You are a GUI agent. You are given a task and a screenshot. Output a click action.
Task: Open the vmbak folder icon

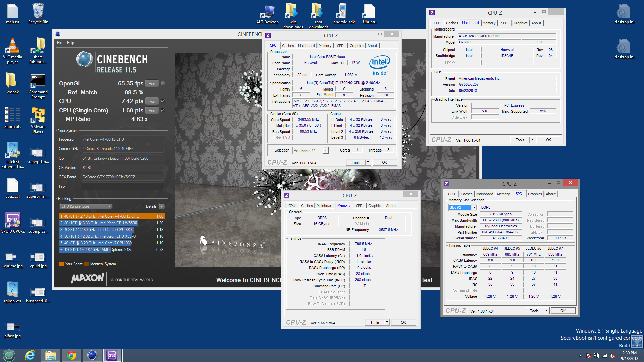coord(13,83)
